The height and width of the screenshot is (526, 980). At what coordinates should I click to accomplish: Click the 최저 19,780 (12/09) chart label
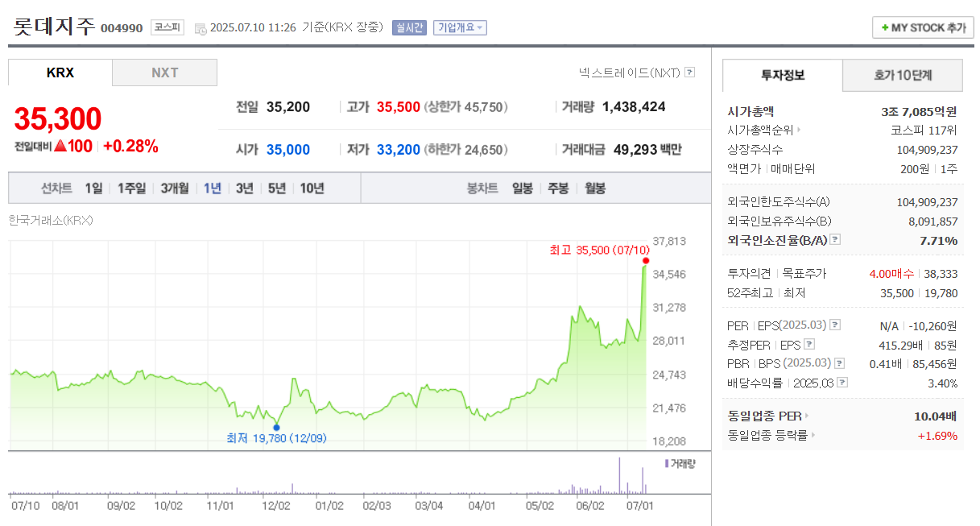276,438
